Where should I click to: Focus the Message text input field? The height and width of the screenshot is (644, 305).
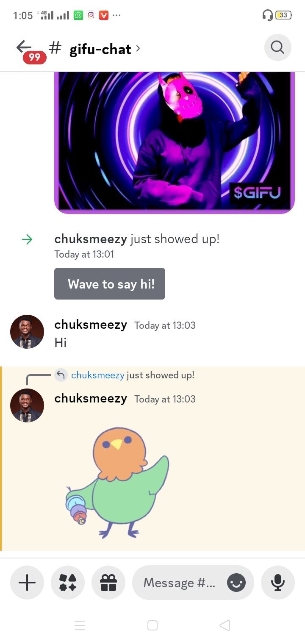180,583
